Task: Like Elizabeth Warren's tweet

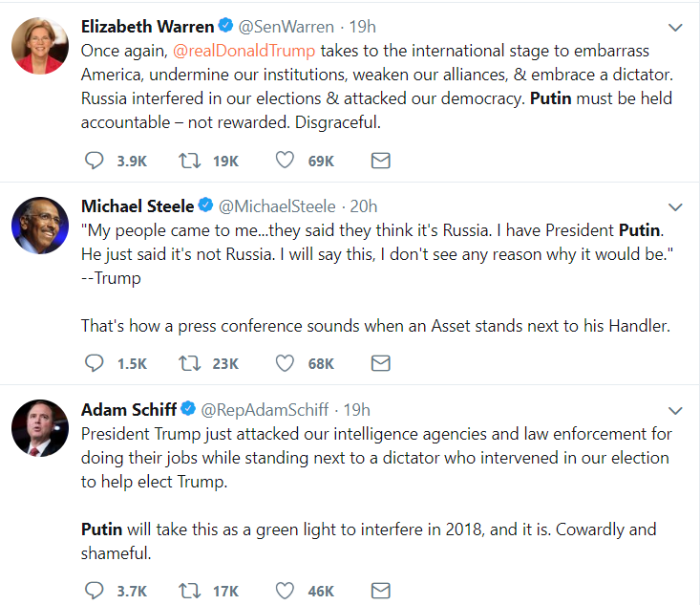Action: tap(285, 161)
